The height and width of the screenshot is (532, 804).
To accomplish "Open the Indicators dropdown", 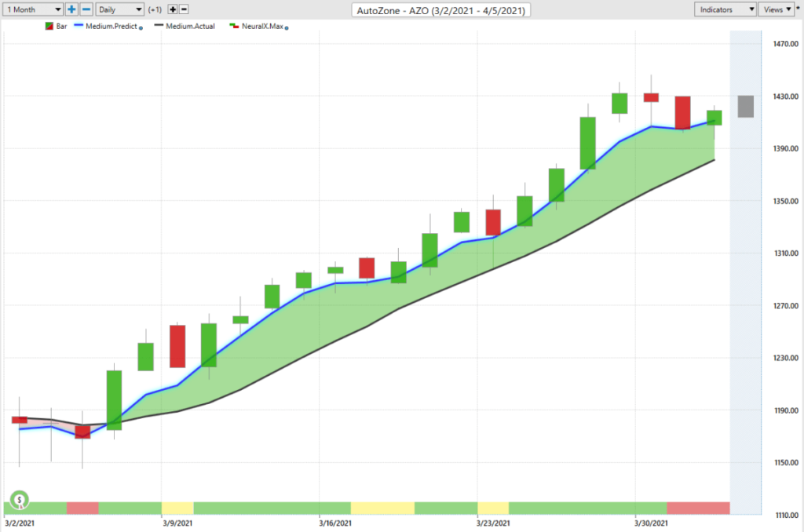I will click(725, 9).
